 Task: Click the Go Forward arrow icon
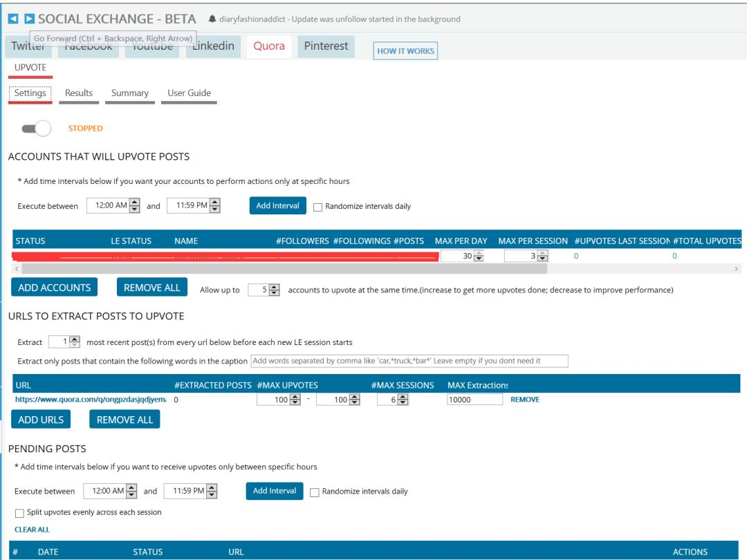coord(30,19)
